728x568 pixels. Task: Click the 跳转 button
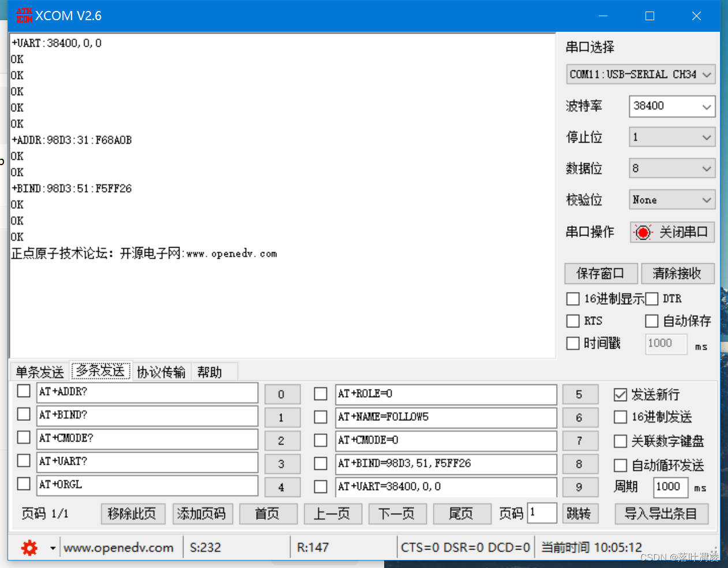point(580,514)
